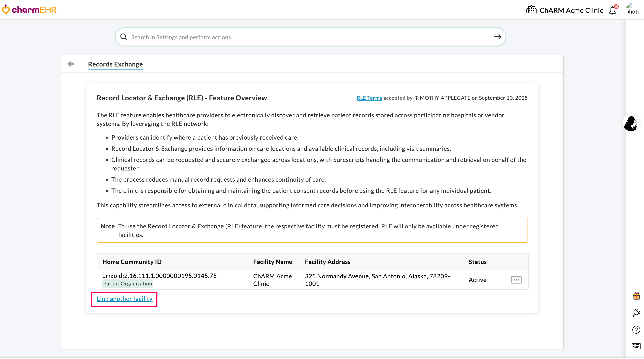This screenshot has height=359, width=644.
Task: Click the clinic building icon
Action: click(531, 10)
